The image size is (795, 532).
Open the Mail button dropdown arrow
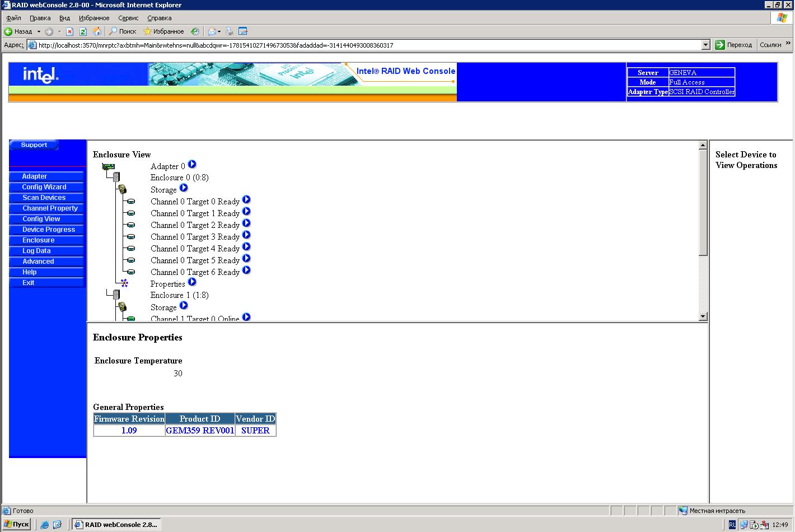pyautogui.click(x=219, y=32)
